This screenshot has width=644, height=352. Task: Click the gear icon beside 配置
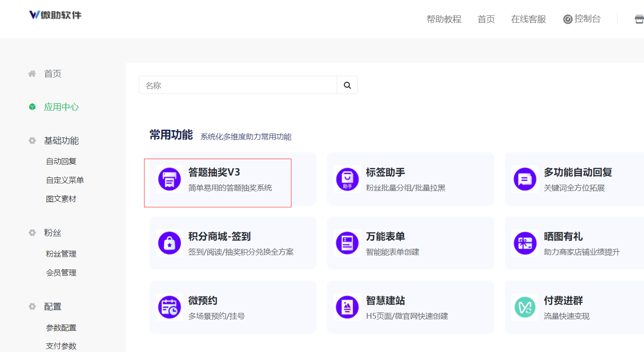coord(32,307)
